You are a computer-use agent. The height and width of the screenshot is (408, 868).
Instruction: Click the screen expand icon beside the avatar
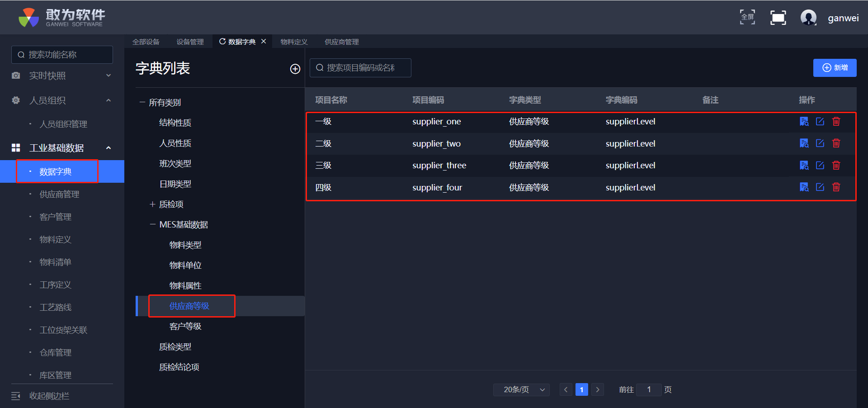(x=778, y=18)
